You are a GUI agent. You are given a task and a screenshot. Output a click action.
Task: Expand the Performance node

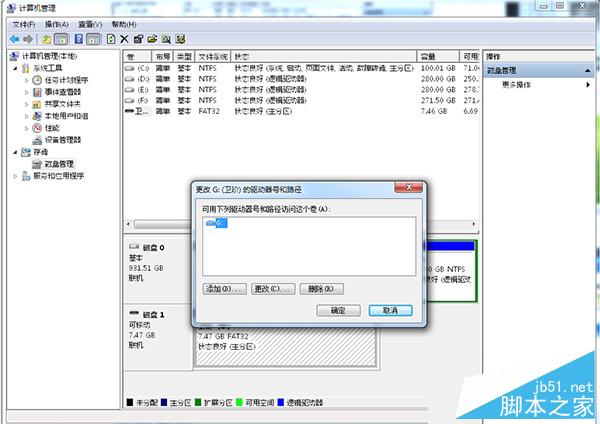pos(26,128)
